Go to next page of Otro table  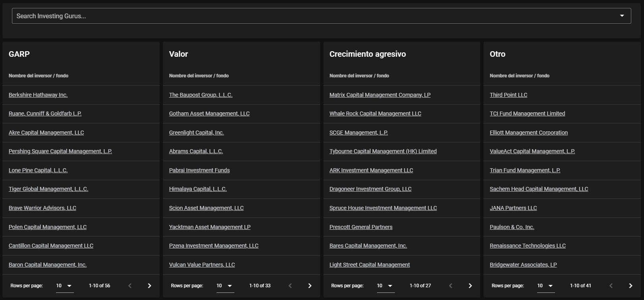coord(630,286)
